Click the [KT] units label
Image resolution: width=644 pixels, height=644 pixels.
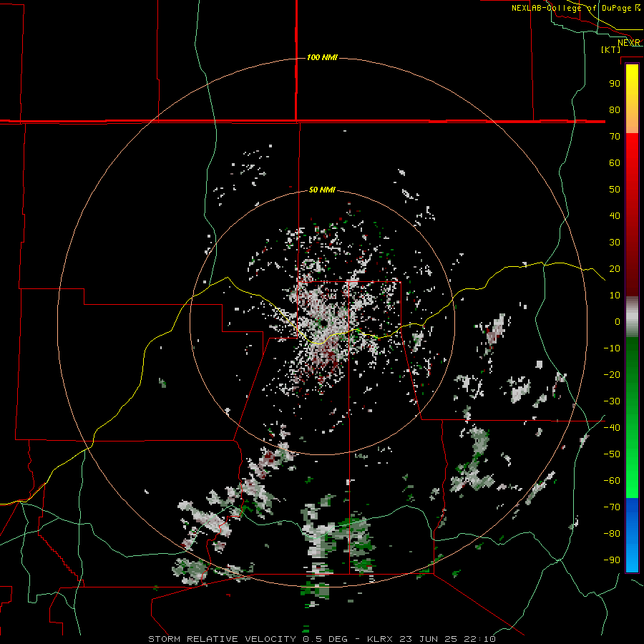(611, 49)
